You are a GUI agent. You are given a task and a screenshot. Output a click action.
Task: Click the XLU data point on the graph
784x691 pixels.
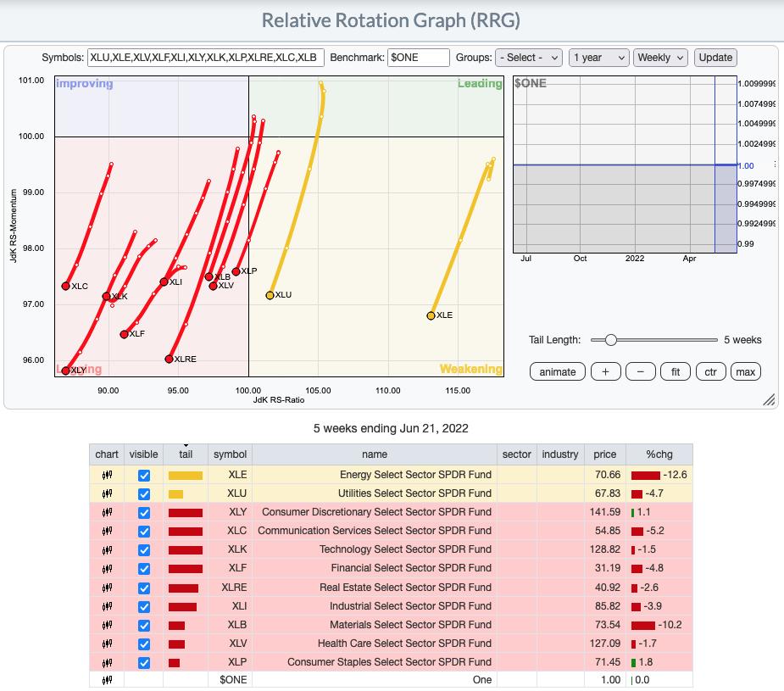pyautogui.click(x=270, y=295)
